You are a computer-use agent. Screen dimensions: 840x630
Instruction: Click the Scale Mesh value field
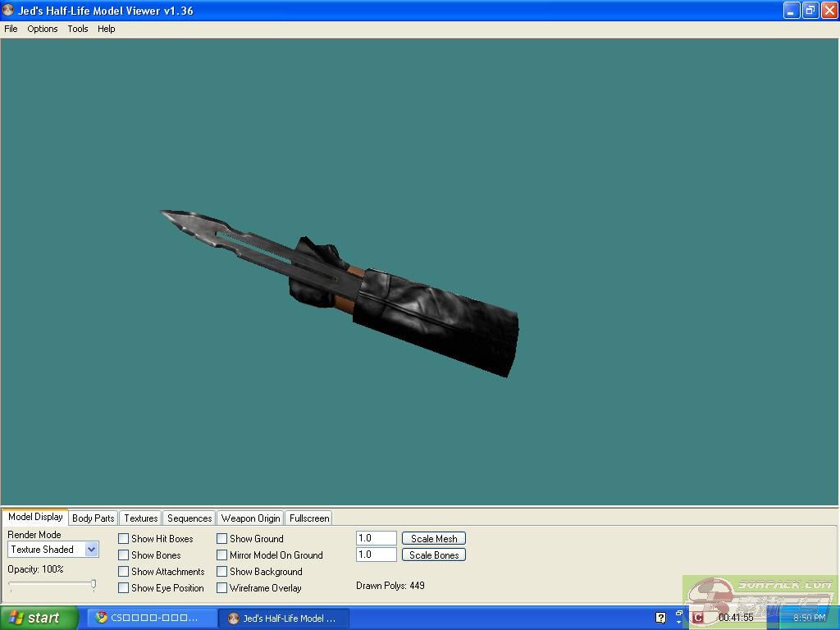tap(376, 538)
